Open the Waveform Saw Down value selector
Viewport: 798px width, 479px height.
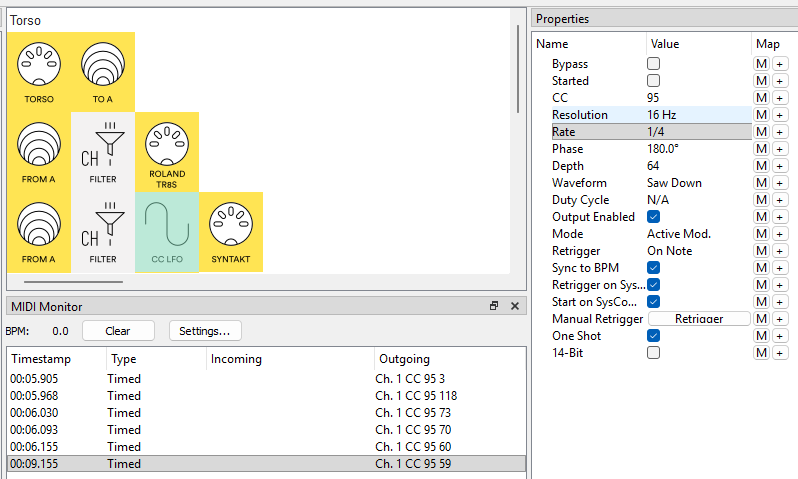[698, 183]
